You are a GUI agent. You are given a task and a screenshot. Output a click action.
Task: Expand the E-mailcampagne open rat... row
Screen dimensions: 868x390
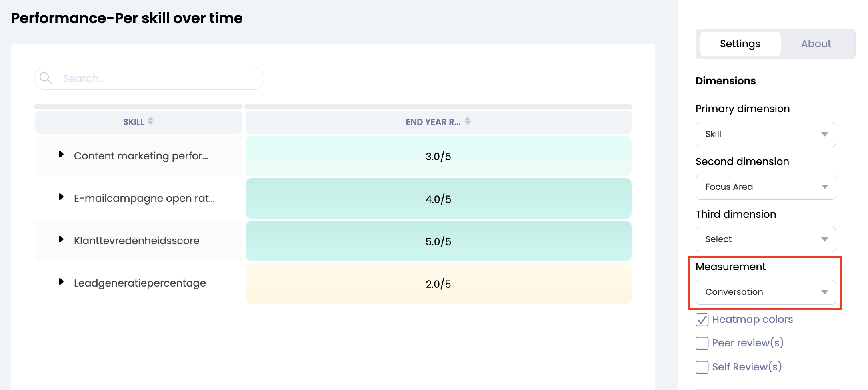coord(61,197)
